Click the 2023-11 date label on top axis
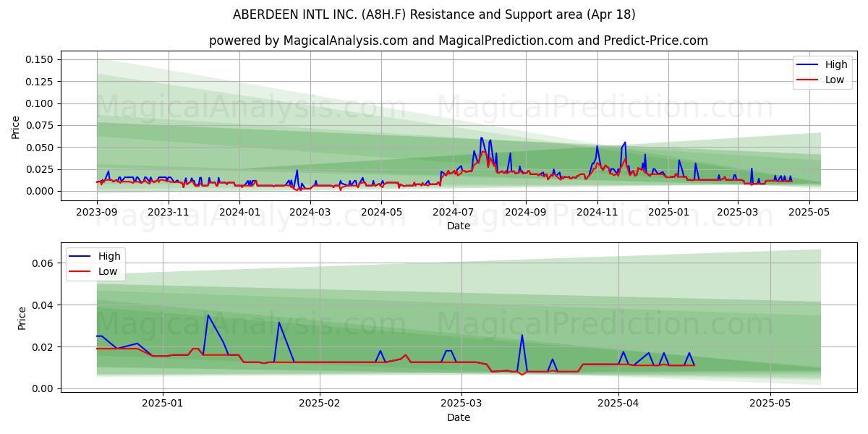 click(169, 211)
